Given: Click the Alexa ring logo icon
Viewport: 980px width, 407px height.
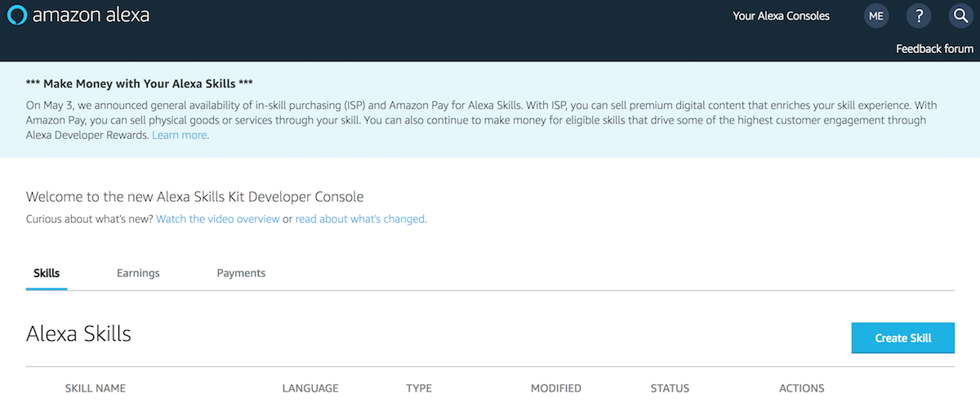Looking at the screenshot, I should (16, 16).
